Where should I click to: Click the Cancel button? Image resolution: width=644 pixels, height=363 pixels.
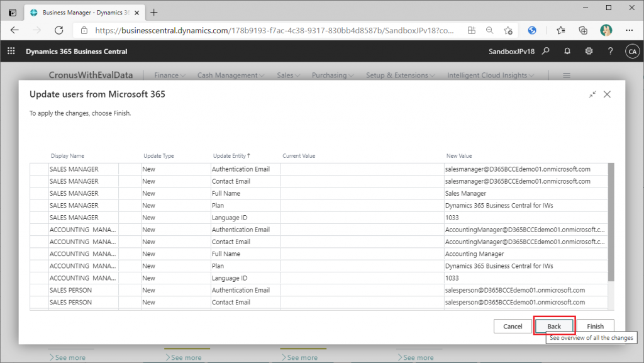pos(513,327)
